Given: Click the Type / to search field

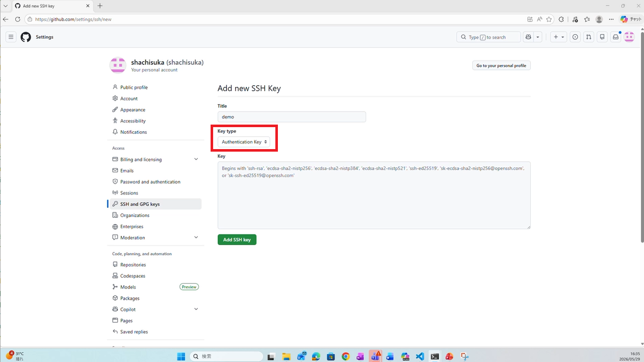Looking at the screenshot, I should (488, 37).
